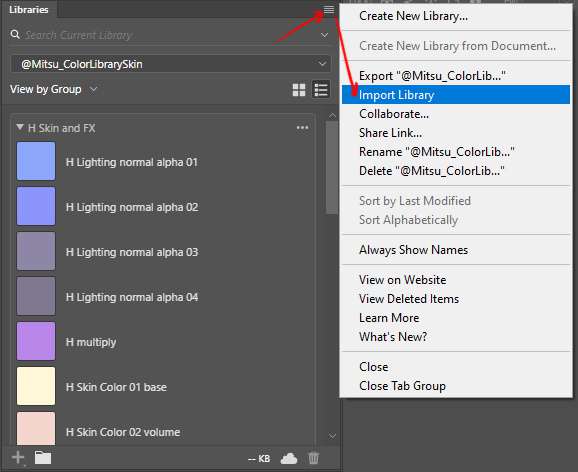The image size is (578, 472).
Task: Choose Import Library menu item
Action: point(456,95)
